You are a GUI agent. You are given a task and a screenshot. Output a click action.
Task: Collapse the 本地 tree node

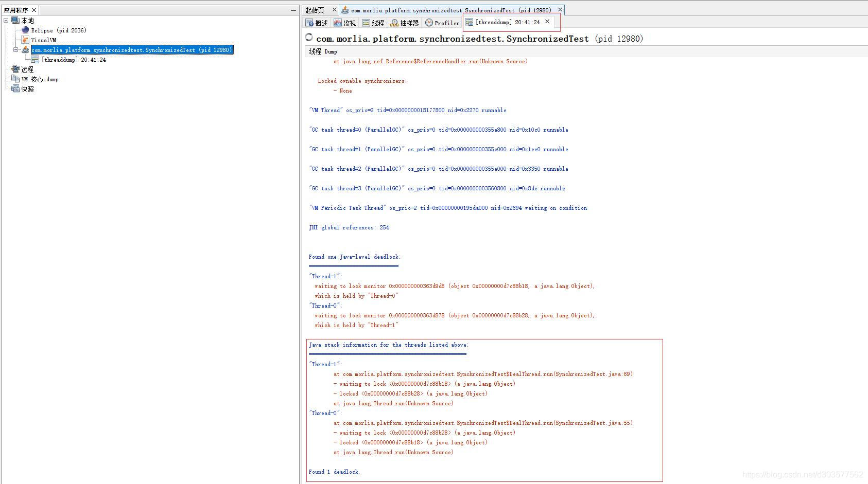pyautogui.click(x=6, y=21)
